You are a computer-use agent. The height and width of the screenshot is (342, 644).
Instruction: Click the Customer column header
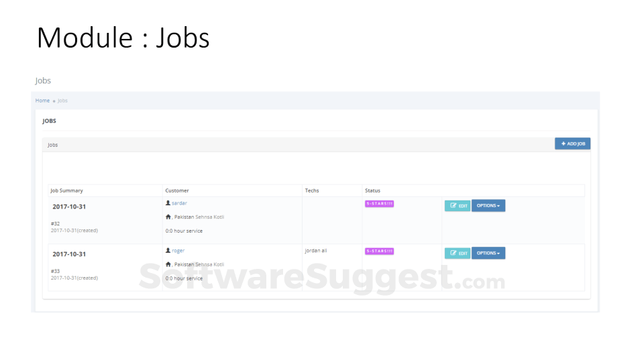(177, 190)
